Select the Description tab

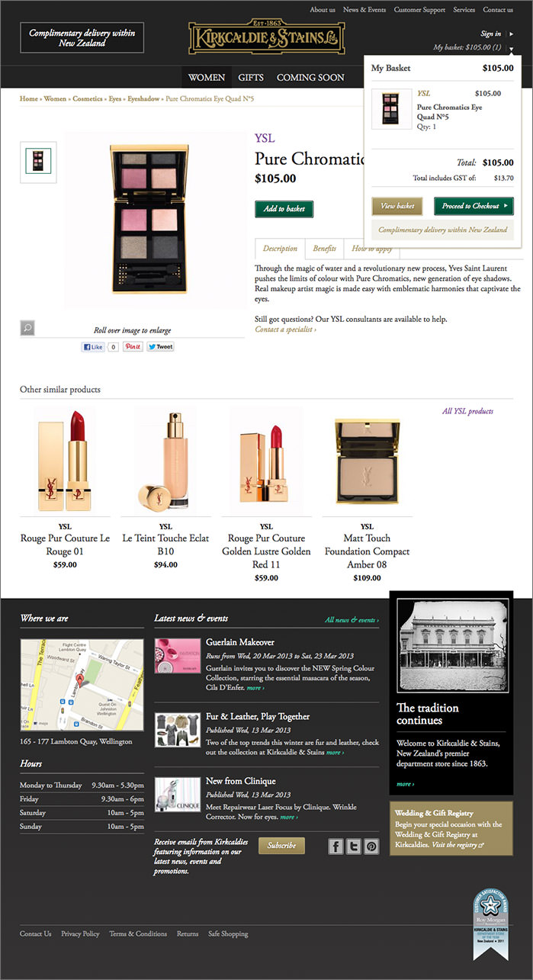tap(280, 249)
